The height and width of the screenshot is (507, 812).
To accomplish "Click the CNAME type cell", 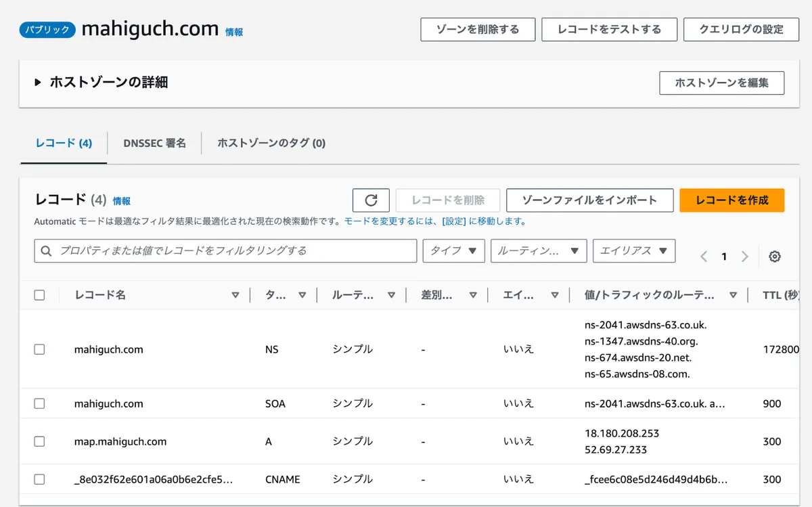I will pyautogui.click(x=283, y=479).
